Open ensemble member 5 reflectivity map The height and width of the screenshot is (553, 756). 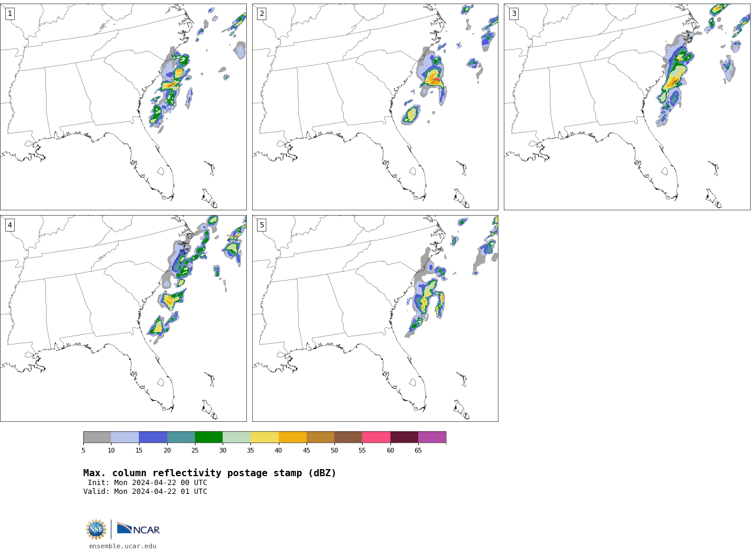(x=375, y=318)
